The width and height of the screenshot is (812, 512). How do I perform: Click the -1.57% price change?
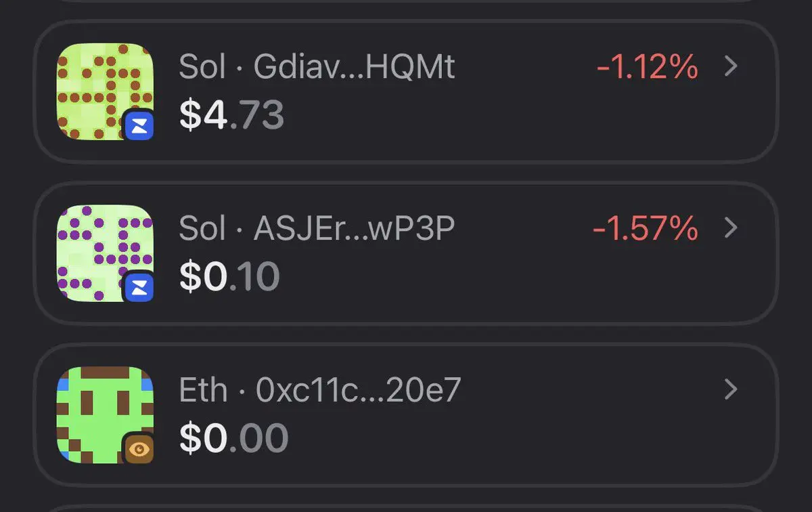[646, 228]
